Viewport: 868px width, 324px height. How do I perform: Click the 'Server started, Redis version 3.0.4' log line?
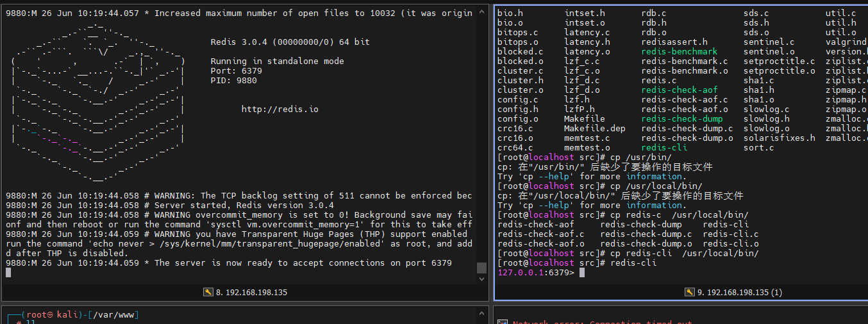tap(169, 206)
